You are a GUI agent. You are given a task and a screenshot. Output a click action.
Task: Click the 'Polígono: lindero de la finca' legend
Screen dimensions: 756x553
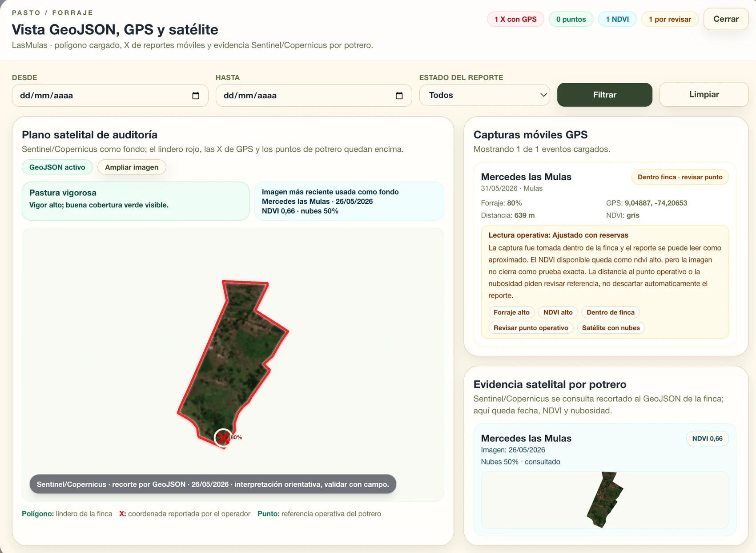67,514
